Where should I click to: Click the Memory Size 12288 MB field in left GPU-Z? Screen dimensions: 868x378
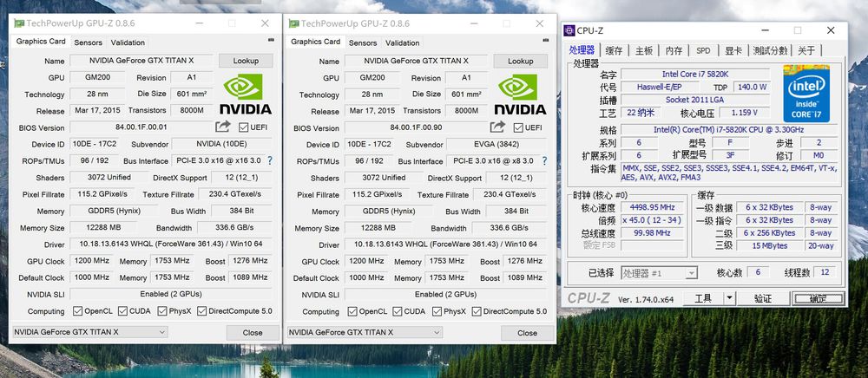coord(104,227)
